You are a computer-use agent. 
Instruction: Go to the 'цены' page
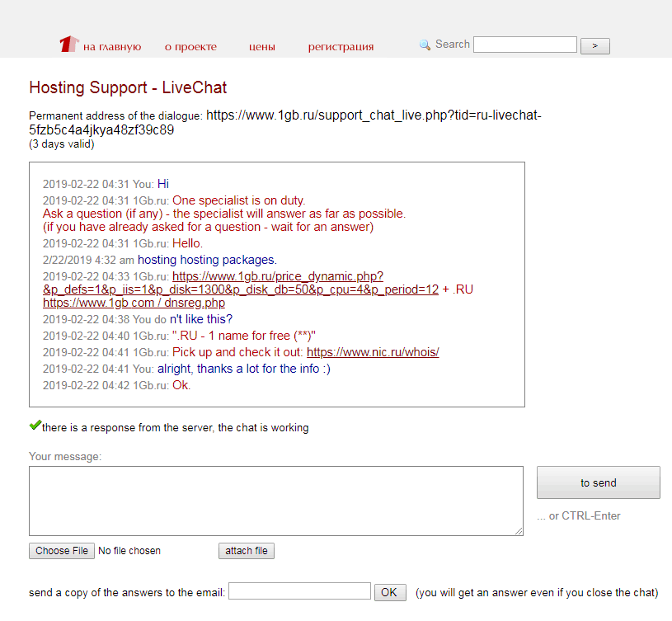tap(262, 47)
